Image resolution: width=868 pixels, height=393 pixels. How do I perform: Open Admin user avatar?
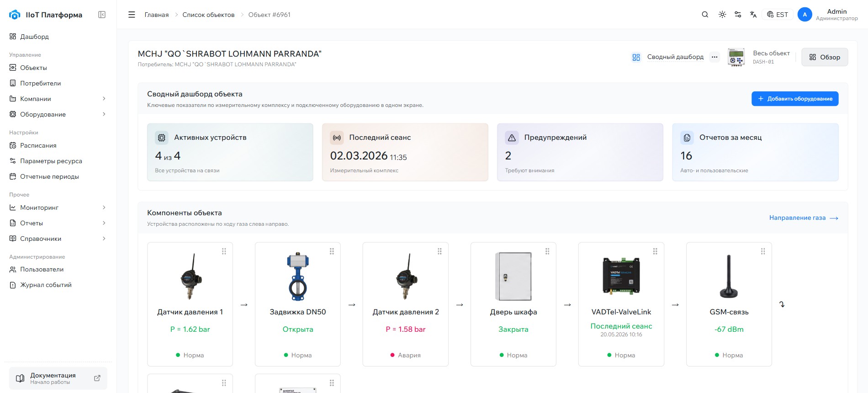[x=804, y=15]
